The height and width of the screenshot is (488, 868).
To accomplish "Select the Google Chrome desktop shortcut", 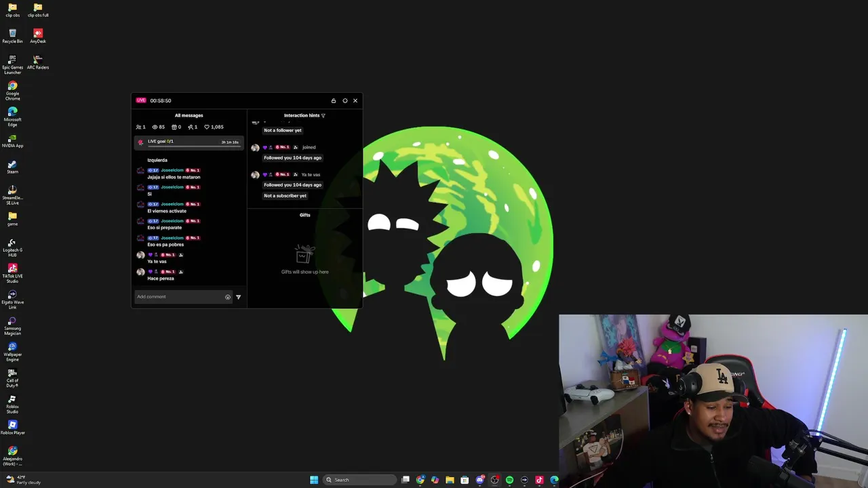I will 12,91.
